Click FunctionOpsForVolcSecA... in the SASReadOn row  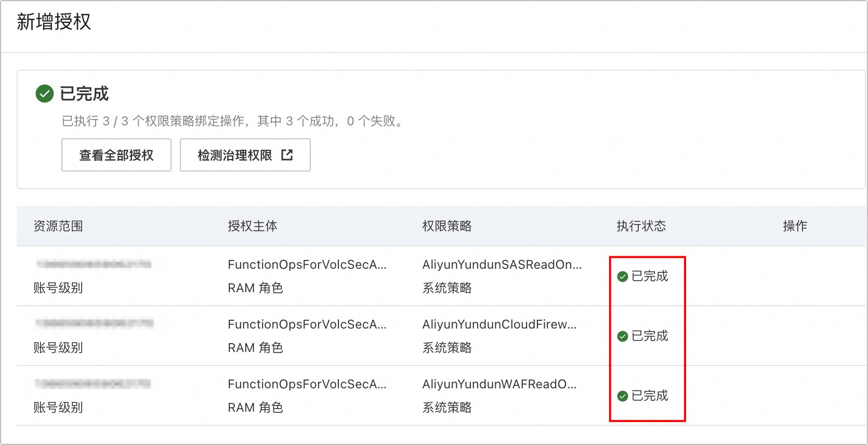307,265
